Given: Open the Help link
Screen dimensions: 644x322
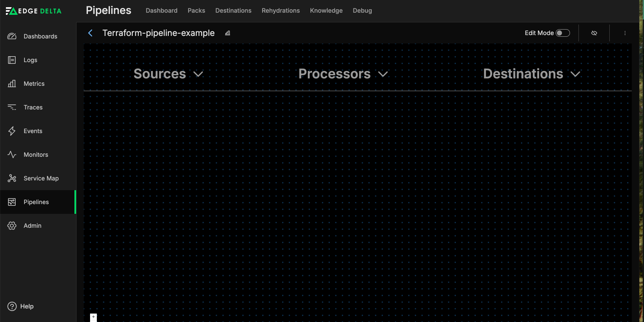Looking at the screenshot, I should pos(21,306).
